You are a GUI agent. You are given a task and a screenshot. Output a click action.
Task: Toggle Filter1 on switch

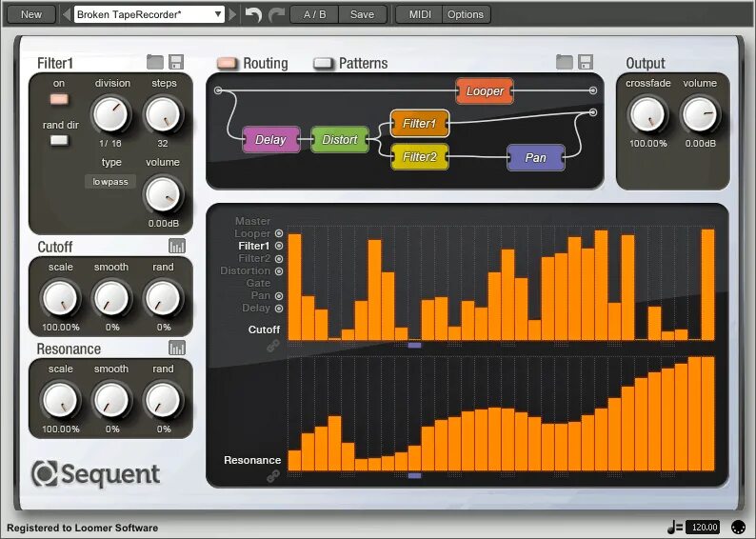click(59, 99)
